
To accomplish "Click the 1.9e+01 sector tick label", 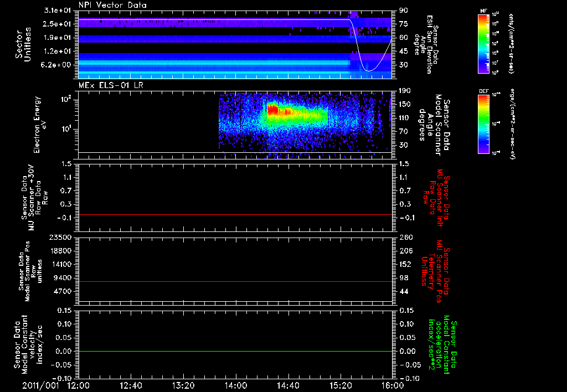I will (x=58, y=38).
